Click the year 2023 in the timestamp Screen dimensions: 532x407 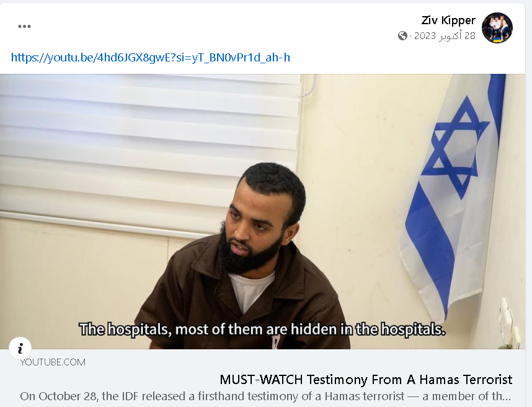pyautogui.click(x=425, y=36)
